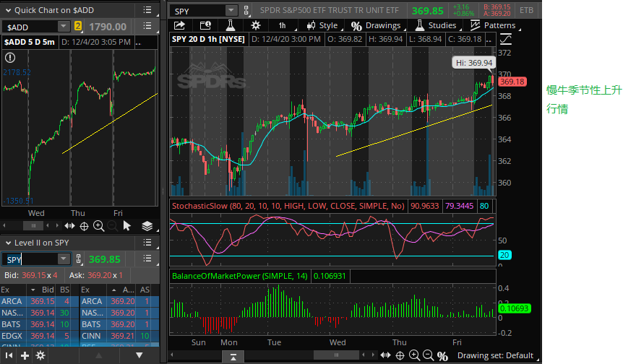Click the collapse sidebar arrow icon at bottom left
This screenshot has height=364, width=623.
pyautogui.click(x=9, y=355)
